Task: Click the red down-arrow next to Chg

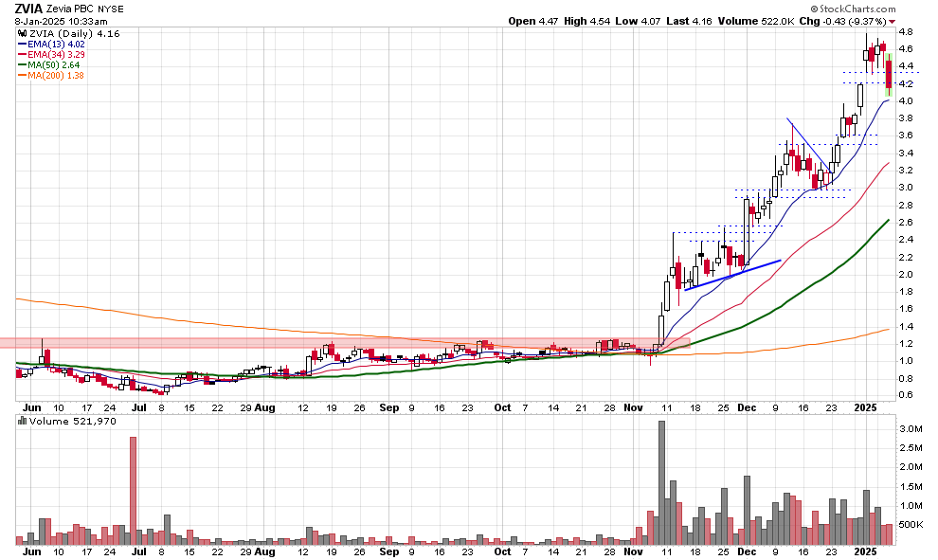Action: click(891, 21)
